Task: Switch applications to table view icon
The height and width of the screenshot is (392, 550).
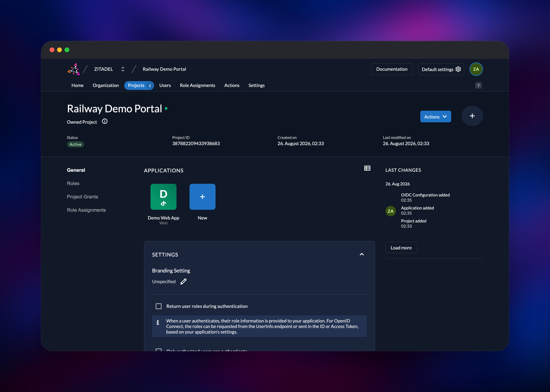Action: (x=367, y=168)
